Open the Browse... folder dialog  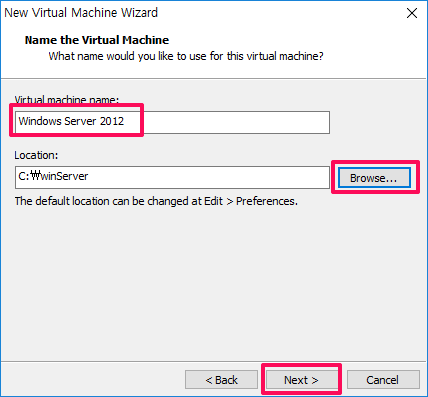[x=374, y=178]
